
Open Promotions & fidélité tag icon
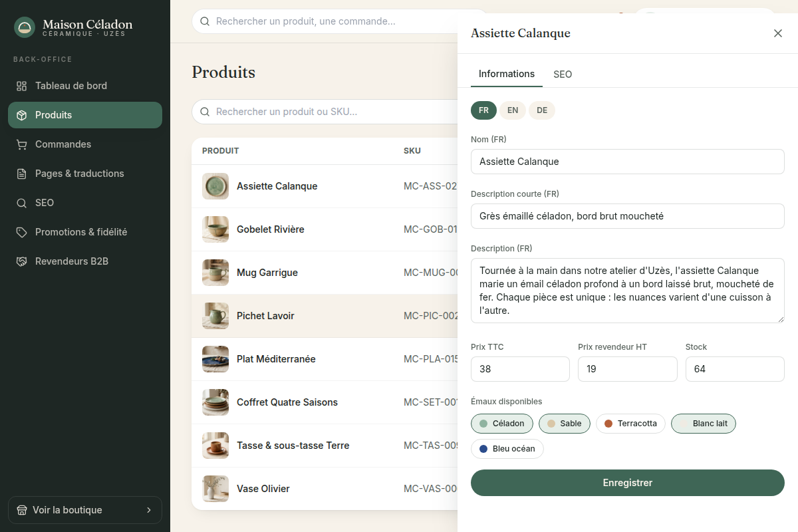(x=22, y=232)
